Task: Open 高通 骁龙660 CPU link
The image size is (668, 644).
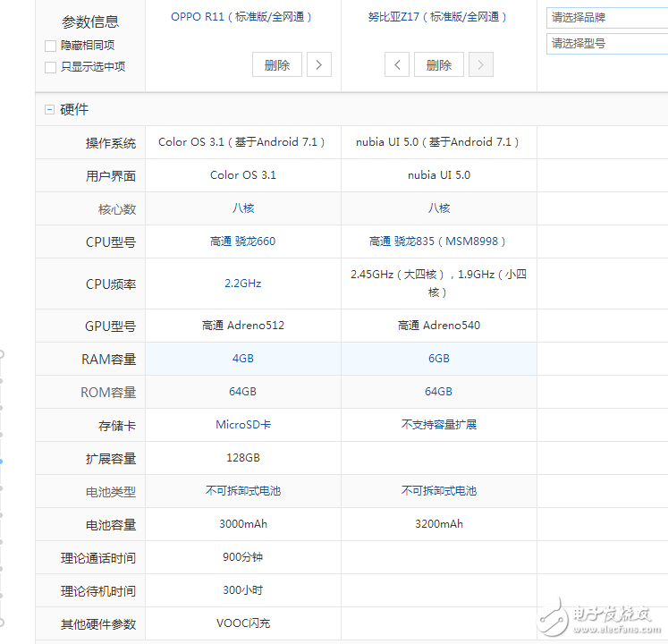Action: (243, 241)
